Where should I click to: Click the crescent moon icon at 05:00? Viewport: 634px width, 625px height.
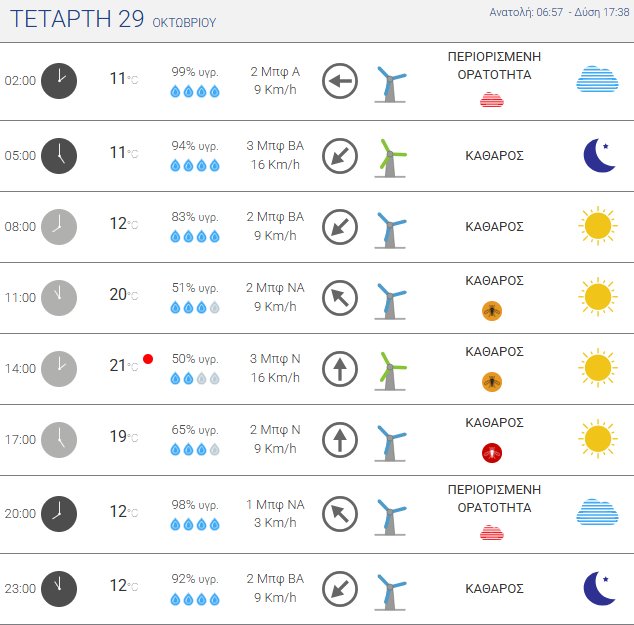(x=598, y=155)
